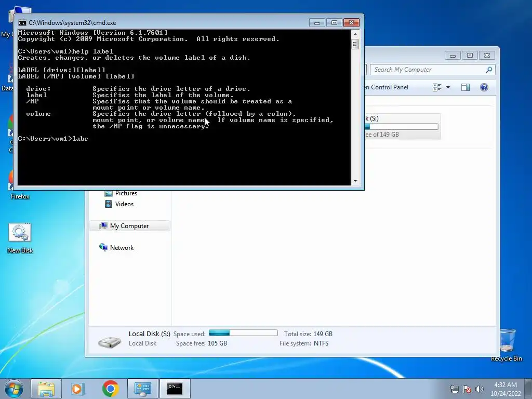
Task: Switch to the Control Panel taskbar item
Action: tap(142, 389)
